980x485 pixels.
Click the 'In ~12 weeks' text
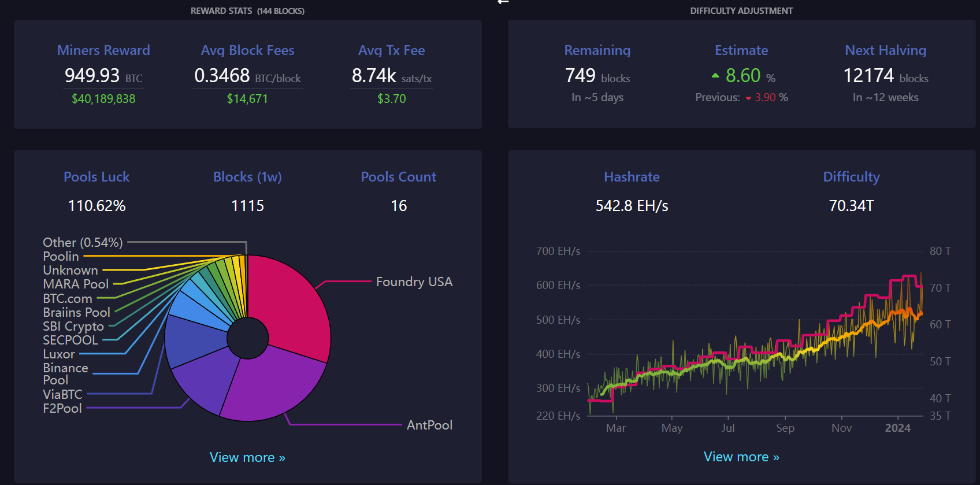(x=886, y=98)
